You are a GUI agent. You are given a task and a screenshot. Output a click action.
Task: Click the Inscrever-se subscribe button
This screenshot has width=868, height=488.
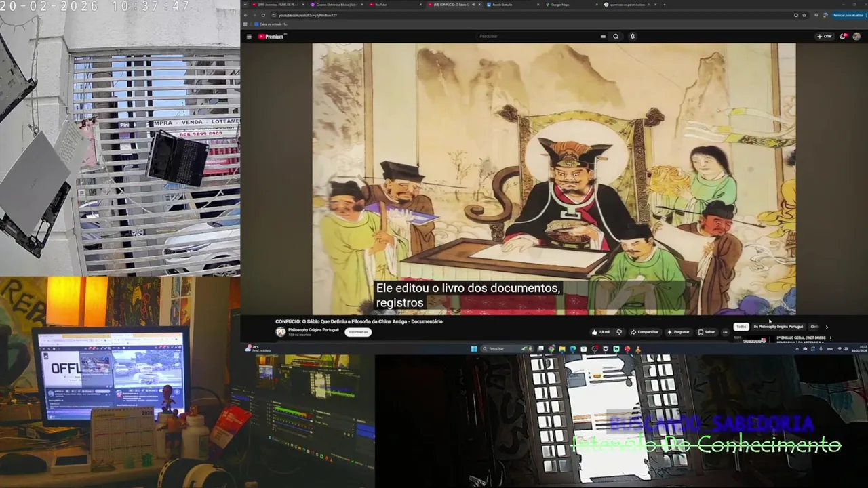tap(357, 332)
